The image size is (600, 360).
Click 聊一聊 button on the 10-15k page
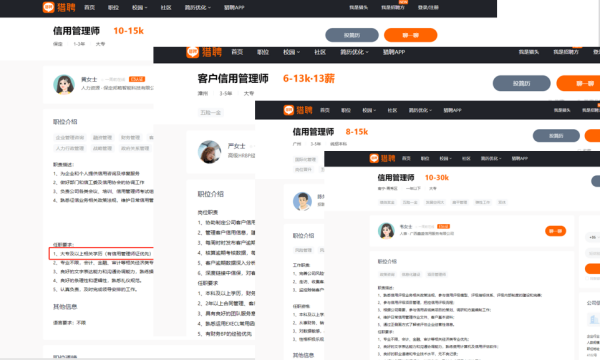[410, 35]
